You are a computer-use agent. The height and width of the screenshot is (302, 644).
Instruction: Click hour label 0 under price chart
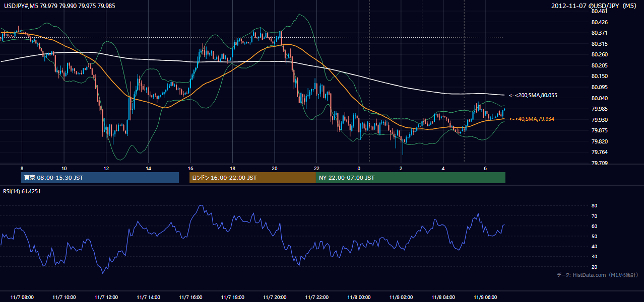pyautogui.click(x=359, y=168)
